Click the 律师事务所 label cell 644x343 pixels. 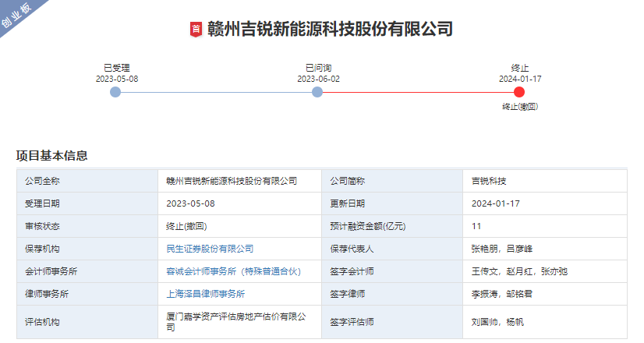87,294
